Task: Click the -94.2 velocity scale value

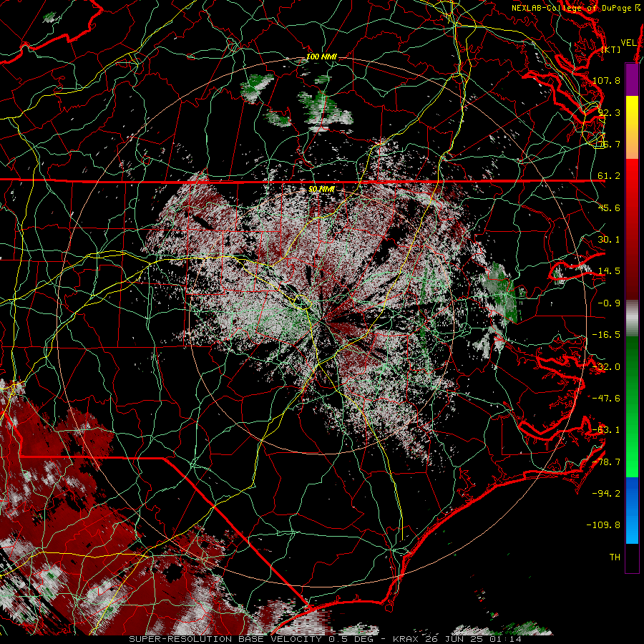Action: click(x=607, y=493)
